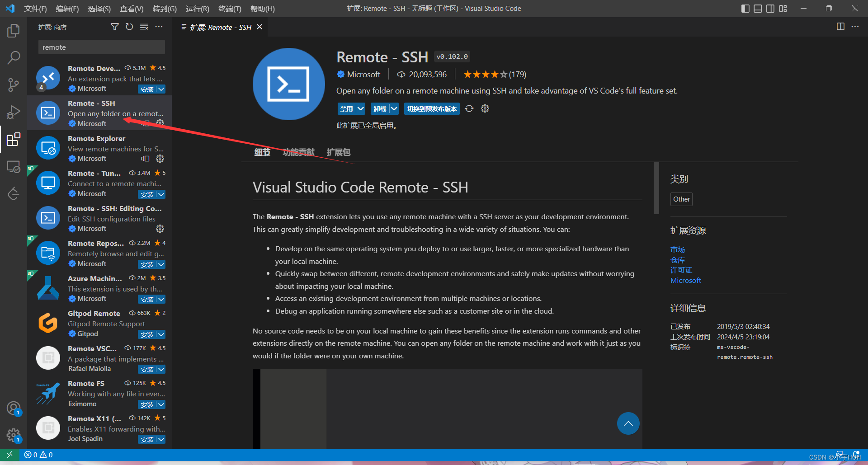
Task: Open install dropdown for Azure Machine Learning
Action: [x=161, y=299]
